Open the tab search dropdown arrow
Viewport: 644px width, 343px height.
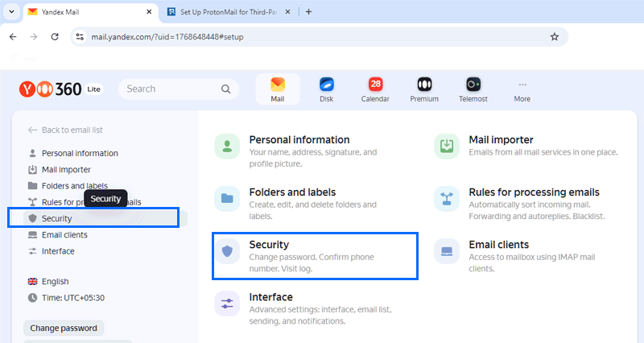[11, 12]
